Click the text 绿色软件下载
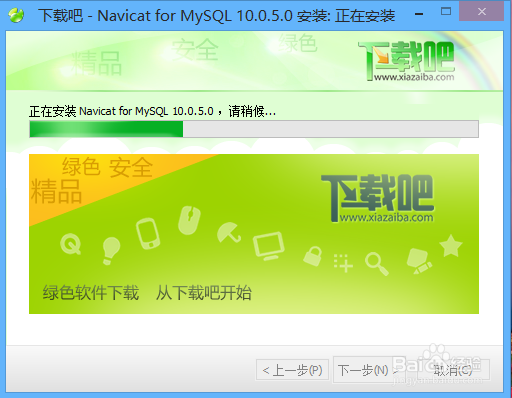This screenshot has height=398, width=512. pyautogui.click(x=91, y=293)
